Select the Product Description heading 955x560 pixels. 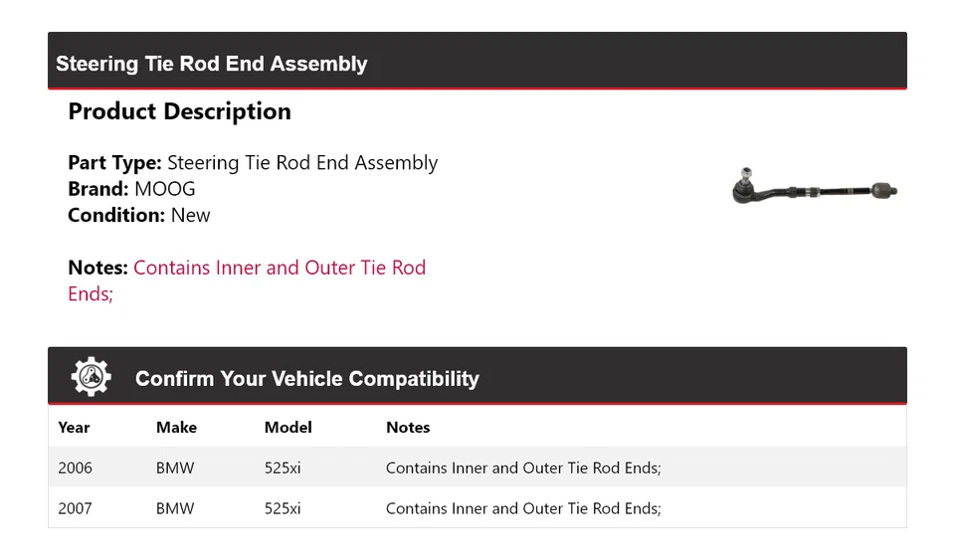[179, 111]
